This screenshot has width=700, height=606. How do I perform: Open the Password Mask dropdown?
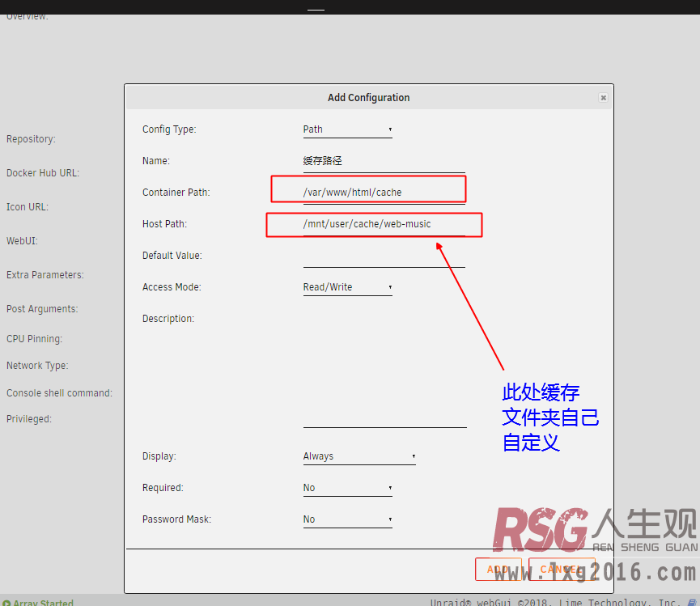coord(347,520)
